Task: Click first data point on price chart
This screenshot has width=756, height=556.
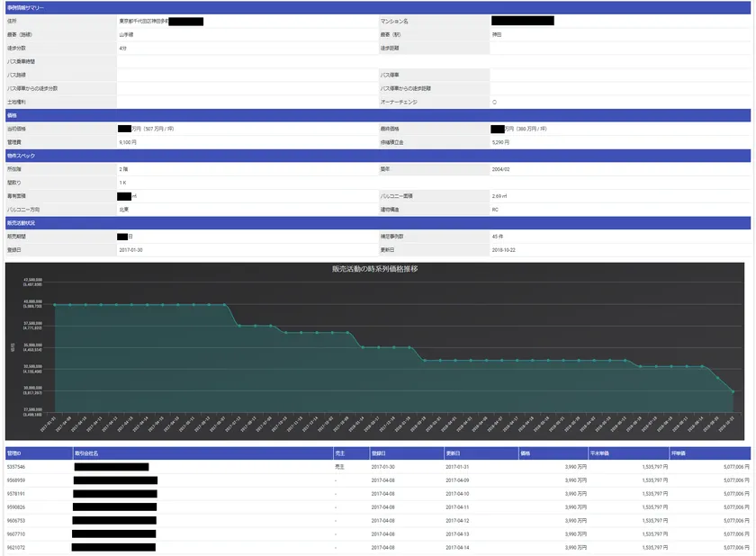Action: pyautogui.click(x=54, y=305)
